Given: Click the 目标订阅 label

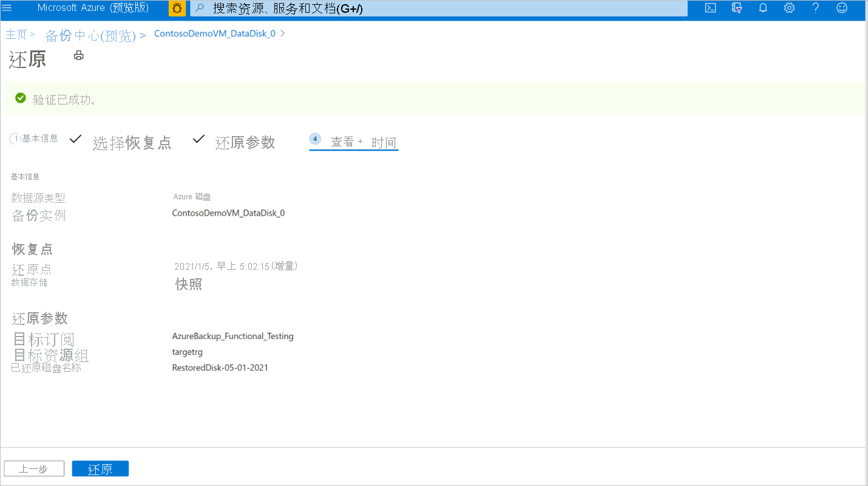Looking at the screenshot, I should click(44, 339).
